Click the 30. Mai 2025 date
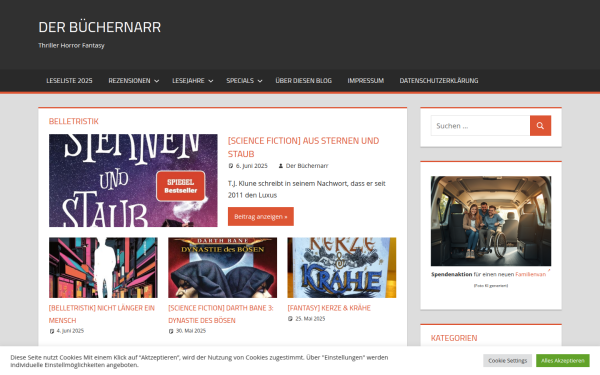This screenshot has height=375, width=600. pyautogui.click(x=191, y=331)
